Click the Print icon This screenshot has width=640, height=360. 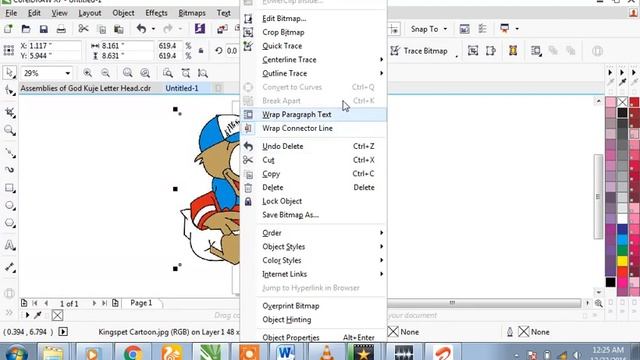(61, 29)
